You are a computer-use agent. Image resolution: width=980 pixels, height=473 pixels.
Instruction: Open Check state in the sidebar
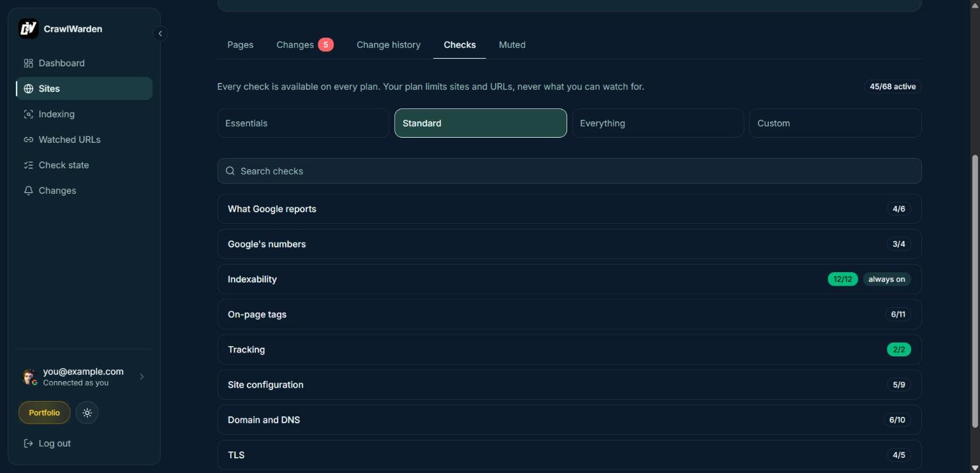pos(84,165)
